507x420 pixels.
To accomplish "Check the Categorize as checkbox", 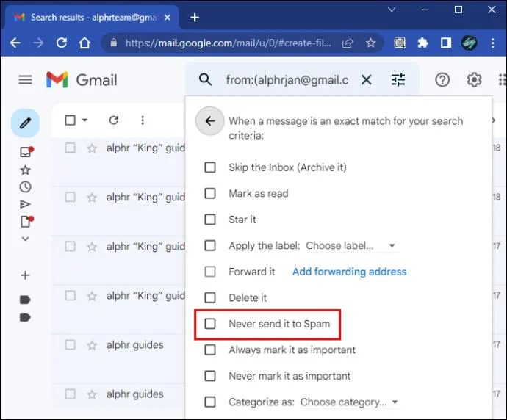I will click(210, 402).
